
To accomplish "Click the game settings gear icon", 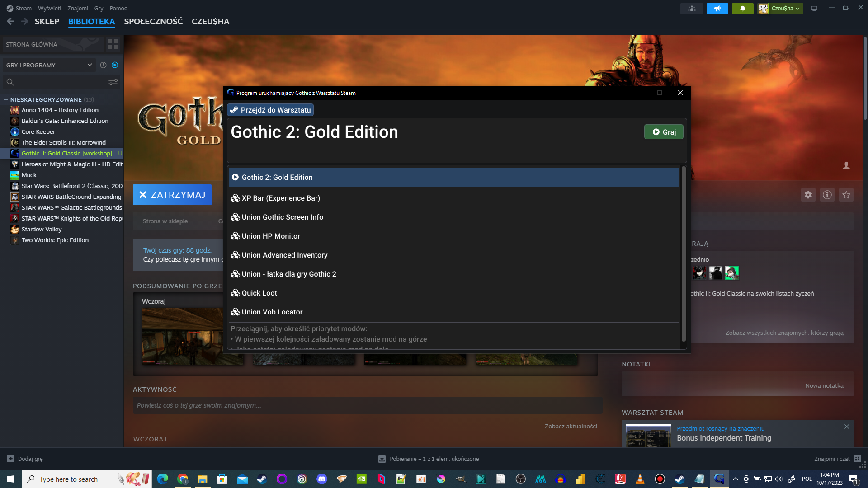I will coord(808,195).
